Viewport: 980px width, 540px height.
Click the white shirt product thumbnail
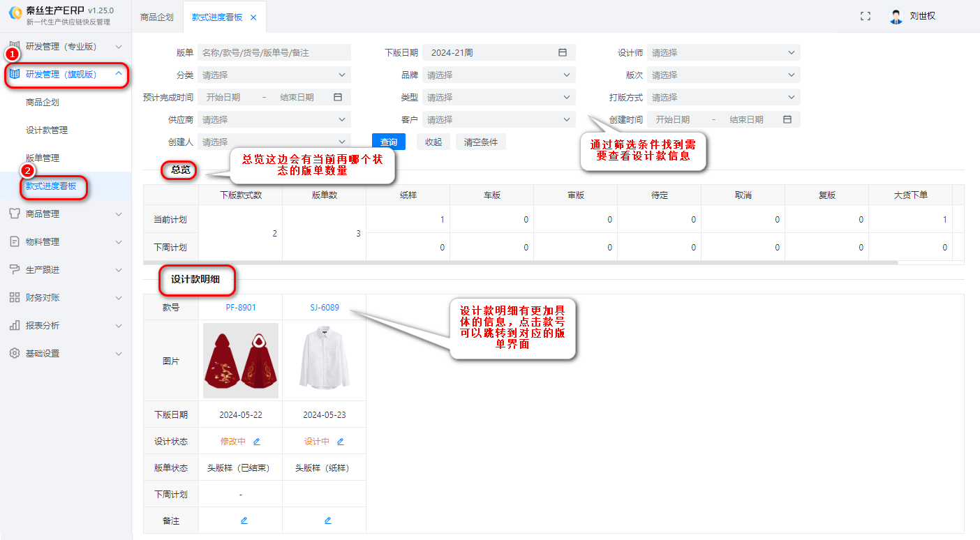[x=325, y=360]
